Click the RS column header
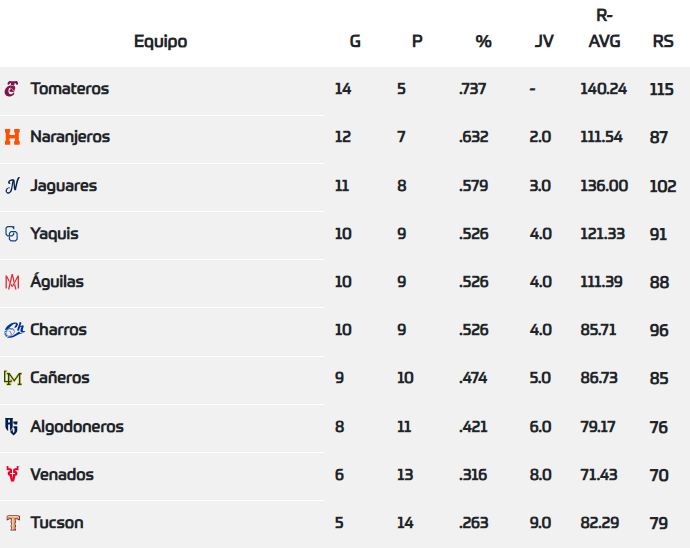Viewport: 690px width, 548px height. pos(663,41)
